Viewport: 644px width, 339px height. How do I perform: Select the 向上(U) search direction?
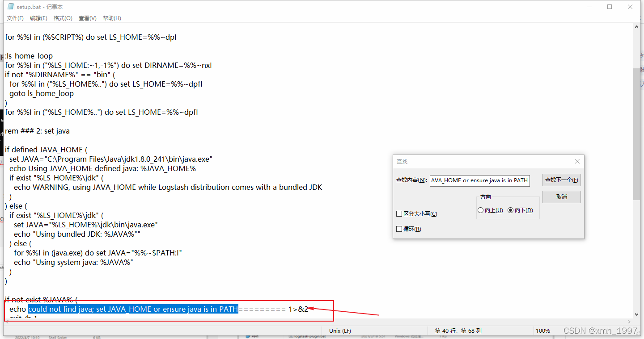(480, 210)
